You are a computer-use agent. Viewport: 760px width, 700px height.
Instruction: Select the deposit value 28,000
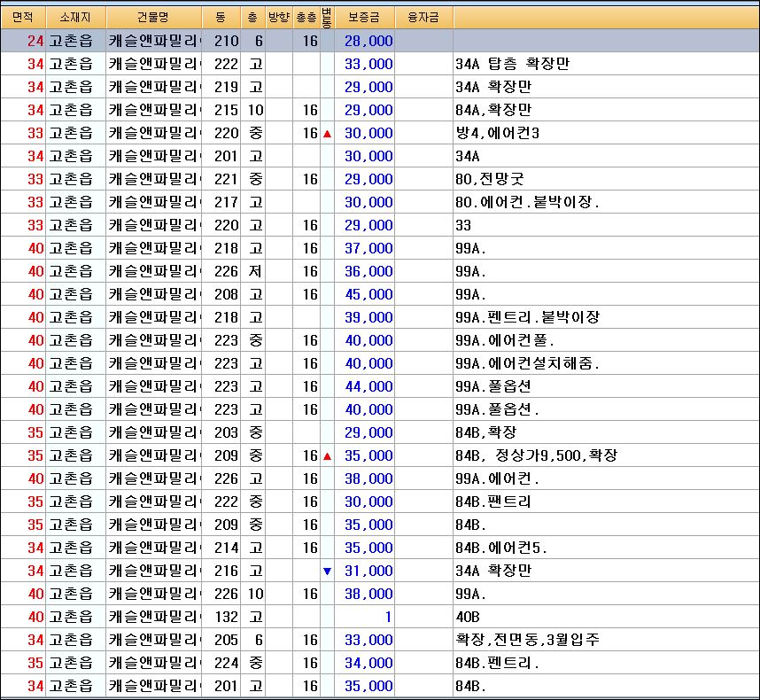click(x=368, y=41)
